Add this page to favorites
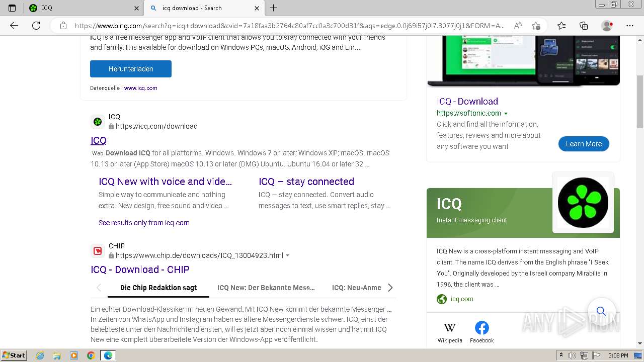Image resolution: width=644 pixels, height=362 pixels. click(x=536, y=26)
